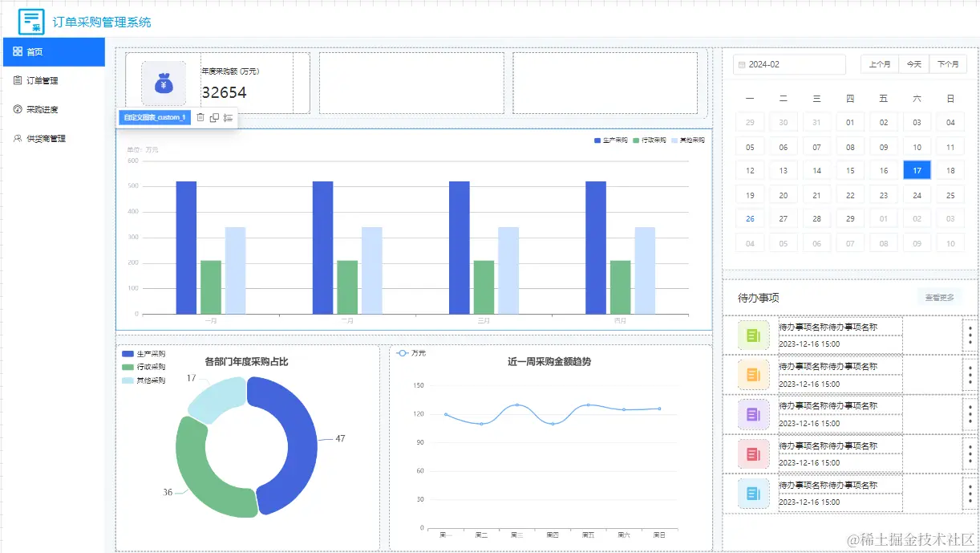This screenshot has height=553, width=980.
Task: Click the money bag icon in purchase card
Action: (164, 83)
